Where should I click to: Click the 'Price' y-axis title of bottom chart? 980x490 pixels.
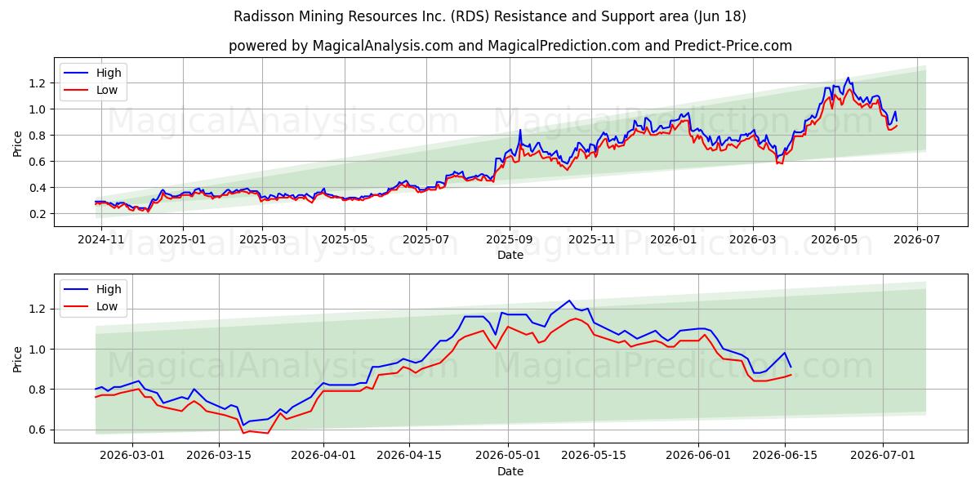pyautogui.click(x=17, y=359)
